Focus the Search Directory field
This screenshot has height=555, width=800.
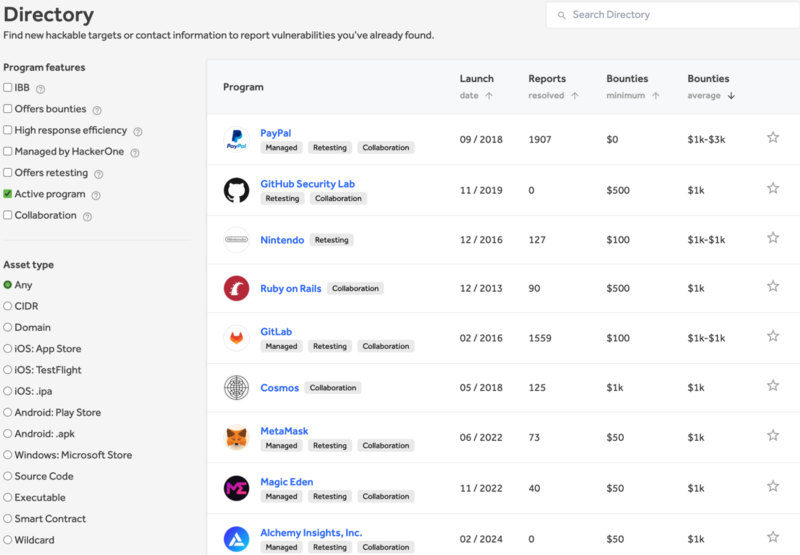tap(672, 15)
